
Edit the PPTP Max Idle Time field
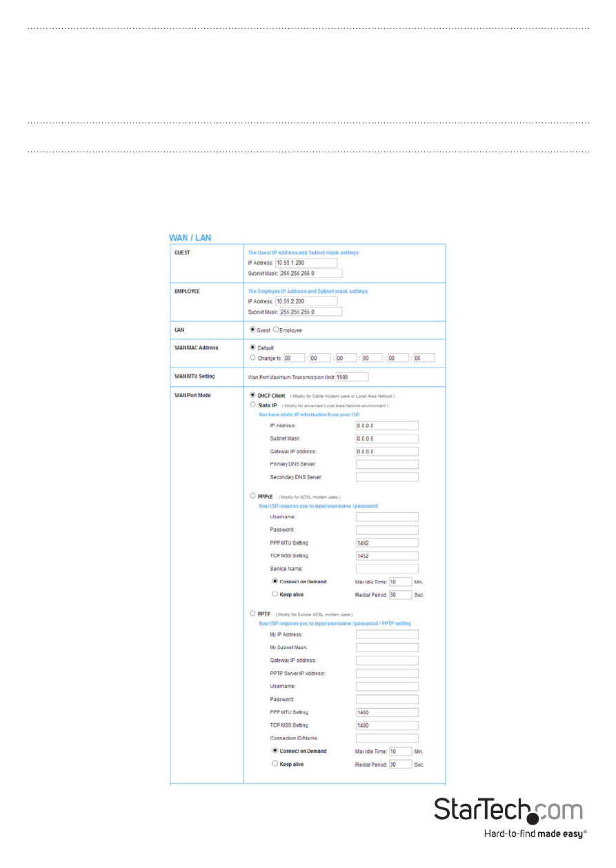[x=400, y=751]
